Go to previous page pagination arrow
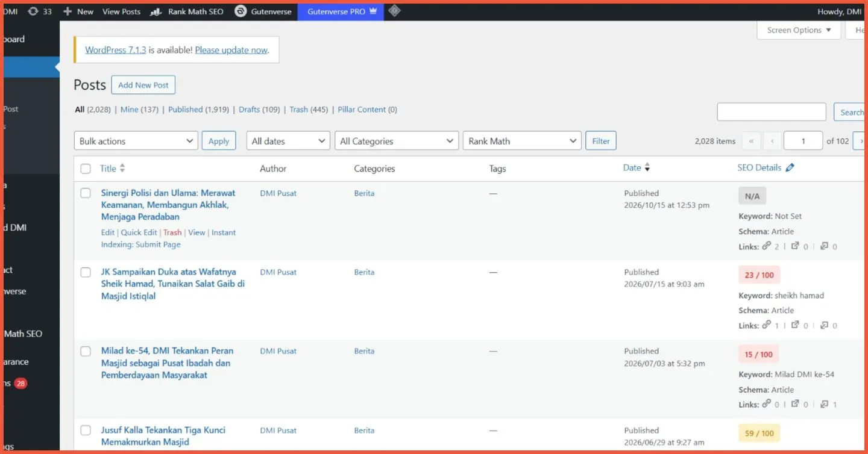 tap(772, 141)
